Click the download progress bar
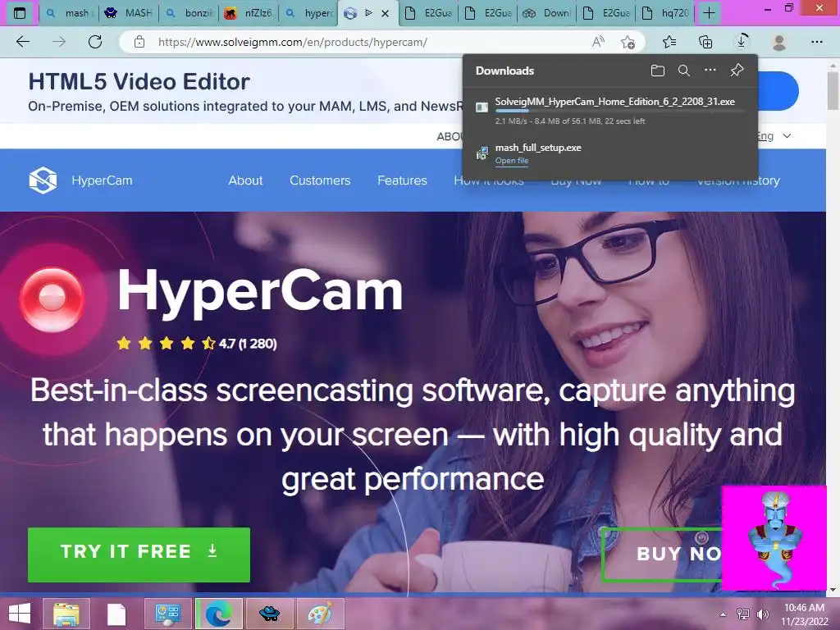This screenshot has height=630, width=840. click(x=619, y=111)
